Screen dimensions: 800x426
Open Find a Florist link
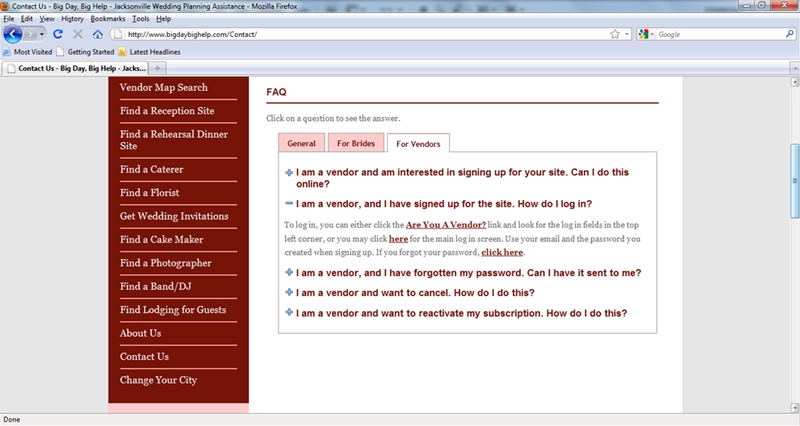coord(149,193)
